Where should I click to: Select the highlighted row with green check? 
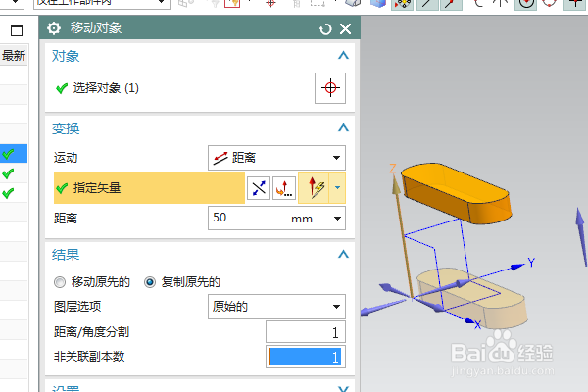coord(14,154)
